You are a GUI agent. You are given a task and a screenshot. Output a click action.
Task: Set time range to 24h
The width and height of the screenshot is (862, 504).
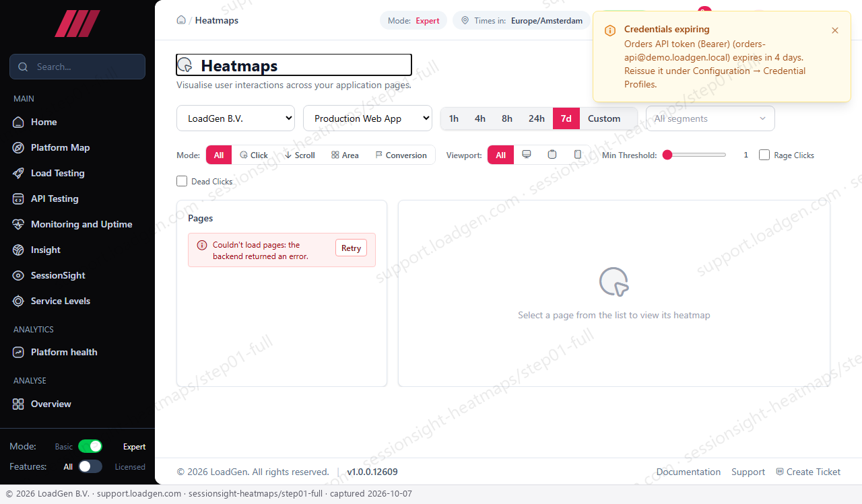[x=537, y=118]
